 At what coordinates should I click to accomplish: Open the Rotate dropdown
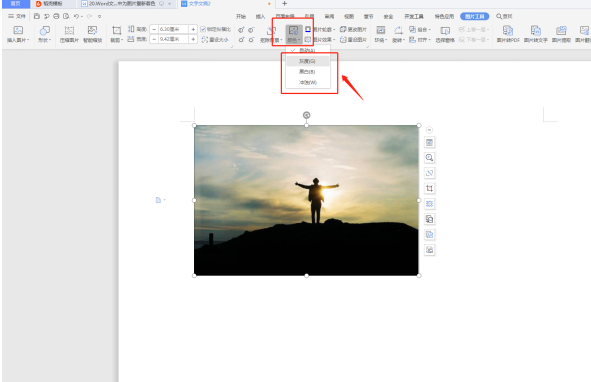click(398, 34)
